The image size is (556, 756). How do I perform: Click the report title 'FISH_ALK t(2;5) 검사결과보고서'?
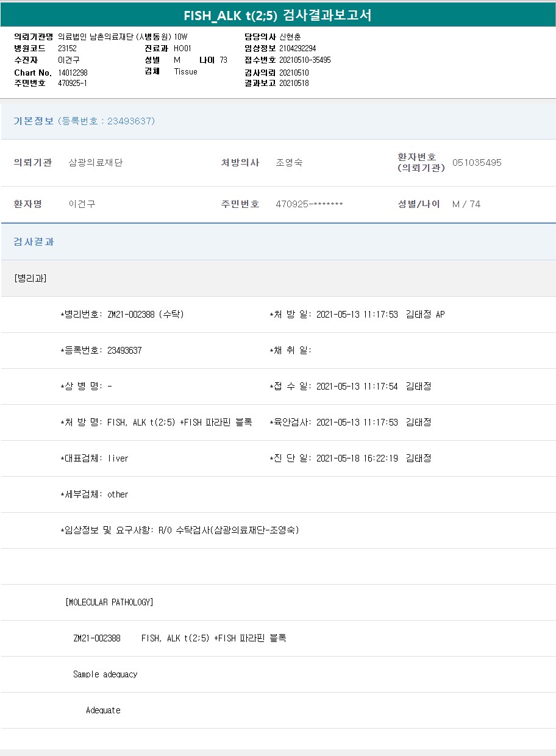coord(277,15)
